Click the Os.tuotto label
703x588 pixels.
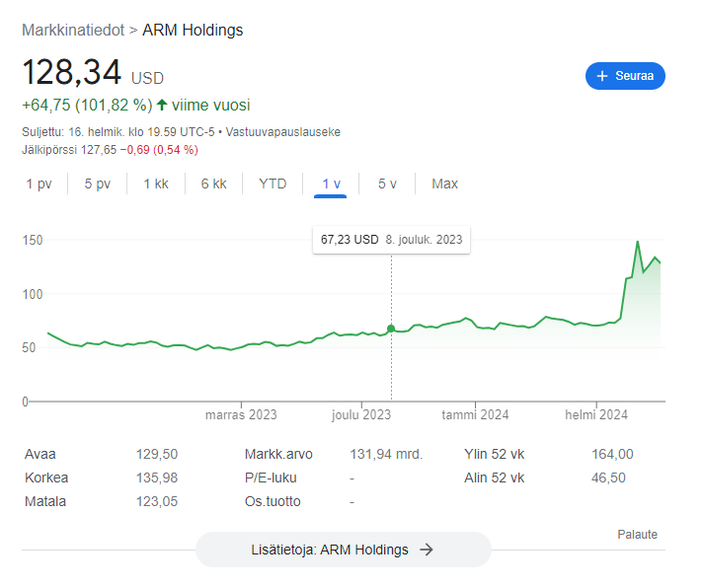(273, 501)
